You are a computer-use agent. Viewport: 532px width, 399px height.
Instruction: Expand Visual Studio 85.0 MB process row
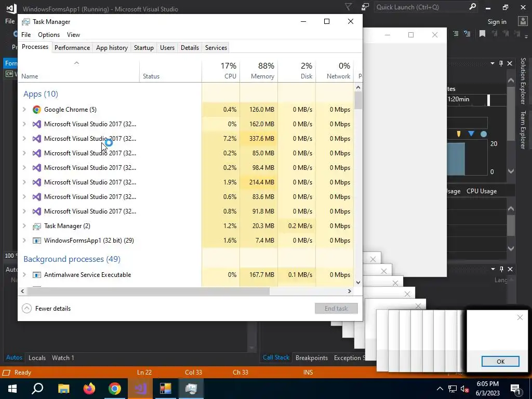(x=24, y=153)
